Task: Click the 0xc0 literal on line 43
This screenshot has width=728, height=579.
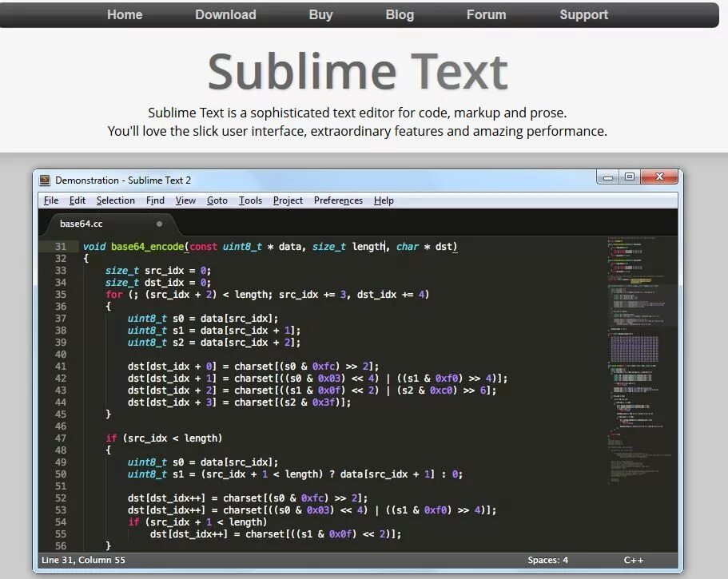Action: click(440, 391)
